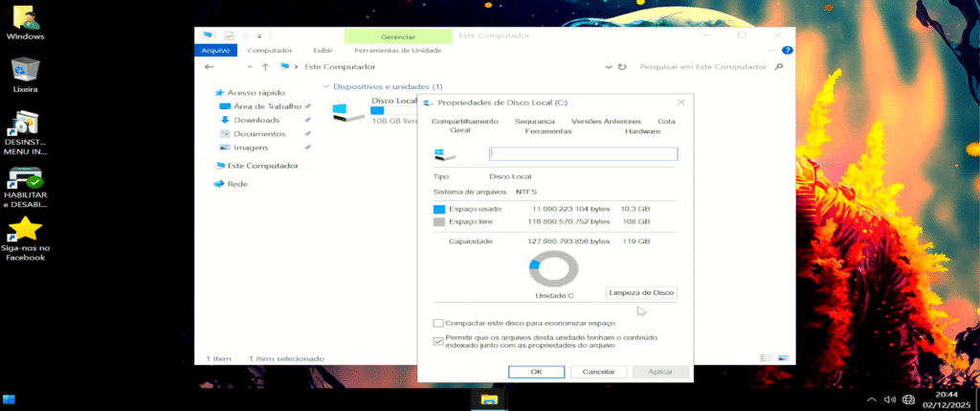Open the Exibir ribbon tab
980x411 pixels.
(323, 50)
